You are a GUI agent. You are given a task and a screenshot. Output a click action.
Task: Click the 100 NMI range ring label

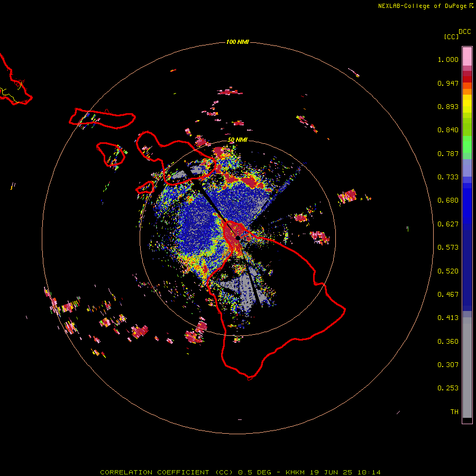point(237,42)
